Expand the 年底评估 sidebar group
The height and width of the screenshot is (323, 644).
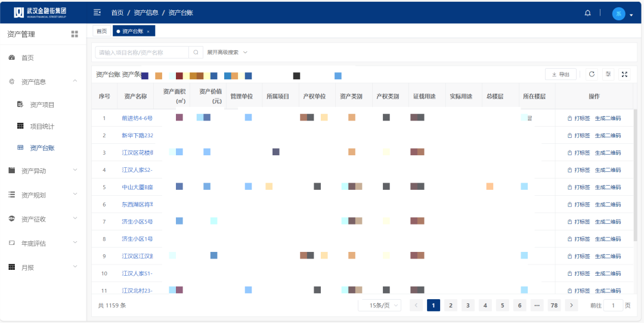(x=43, y=244)
